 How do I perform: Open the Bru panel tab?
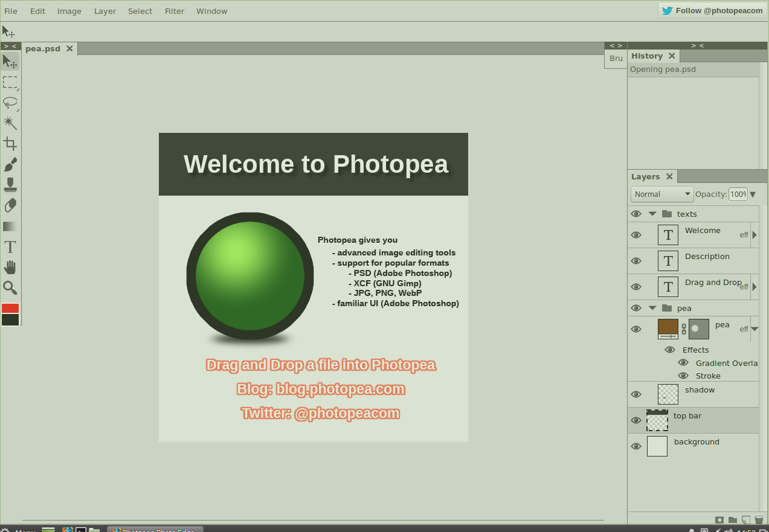coord(616,59)
